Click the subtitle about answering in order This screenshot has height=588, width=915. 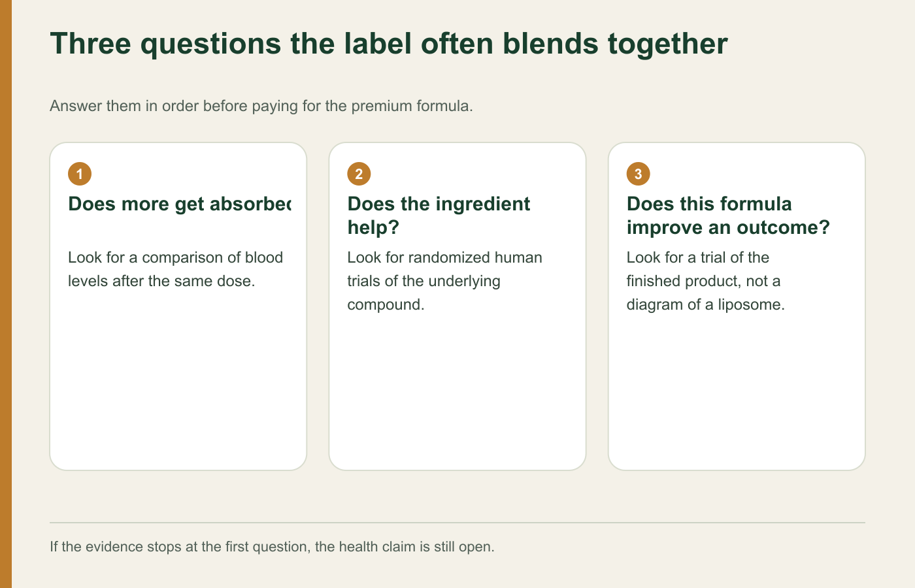pos(261,106)
